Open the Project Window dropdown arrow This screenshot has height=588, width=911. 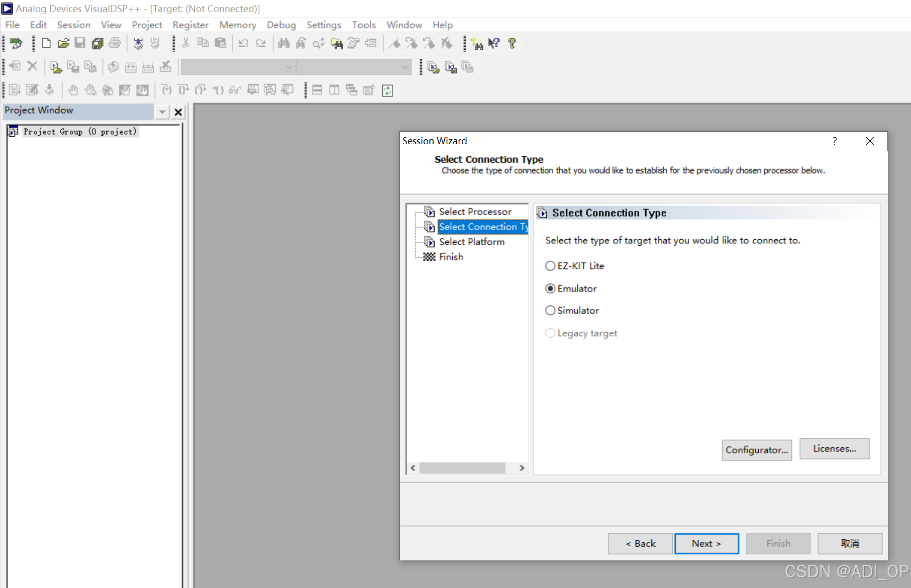(x=162, y=112)
